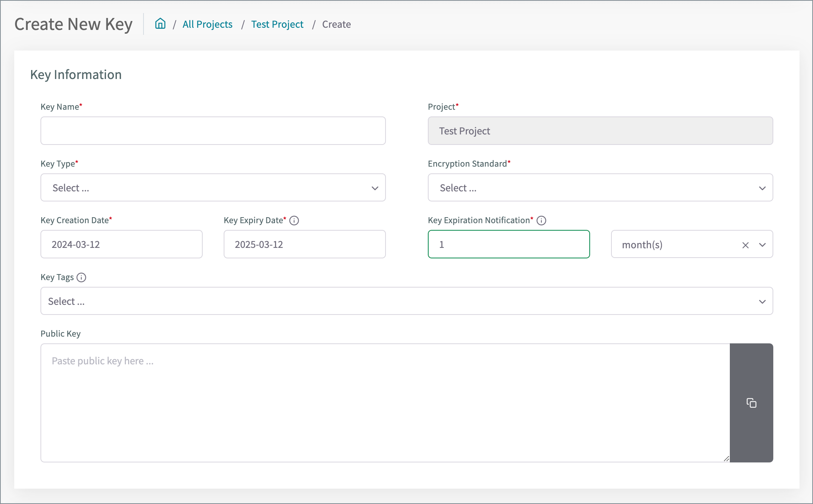Click the disabled Project field

coord(600,131)
